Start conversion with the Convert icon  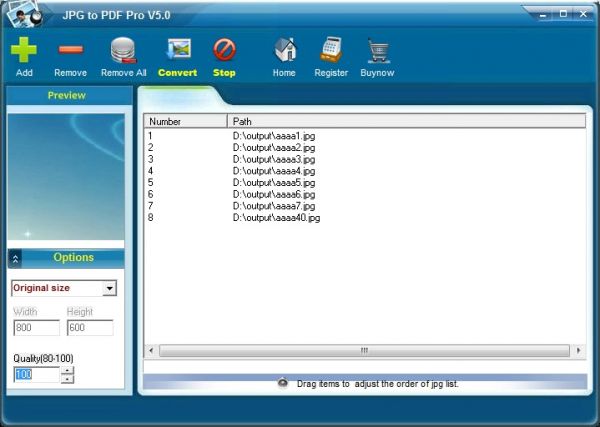[x=178, y=49]
